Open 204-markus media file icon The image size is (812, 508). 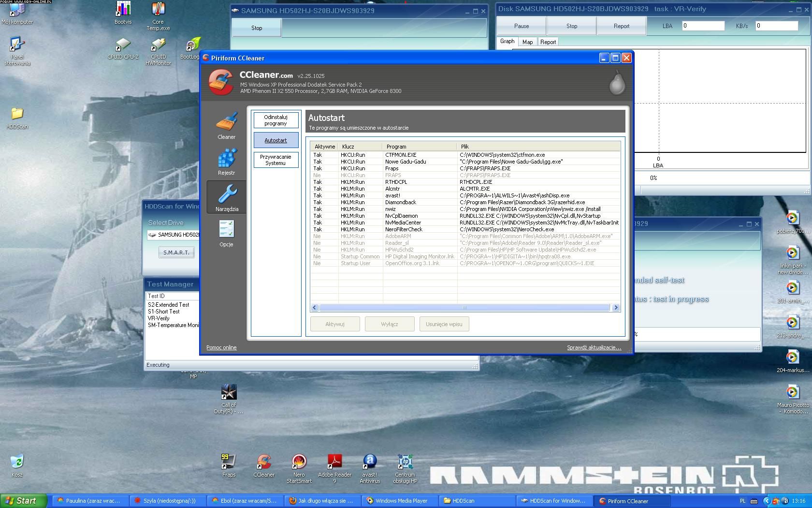(x=792, y=362)
